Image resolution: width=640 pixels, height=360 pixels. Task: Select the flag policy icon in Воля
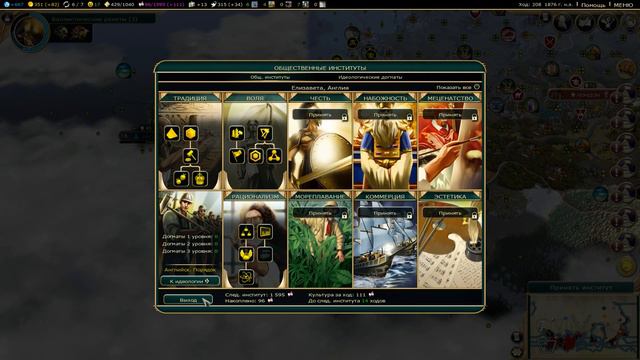click(237, 156)
